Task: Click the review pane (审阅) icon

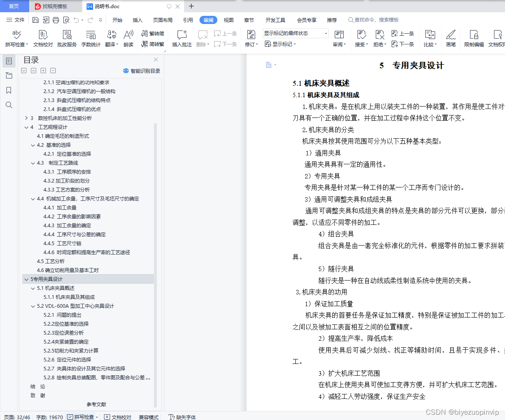Action: pos(339,35)
